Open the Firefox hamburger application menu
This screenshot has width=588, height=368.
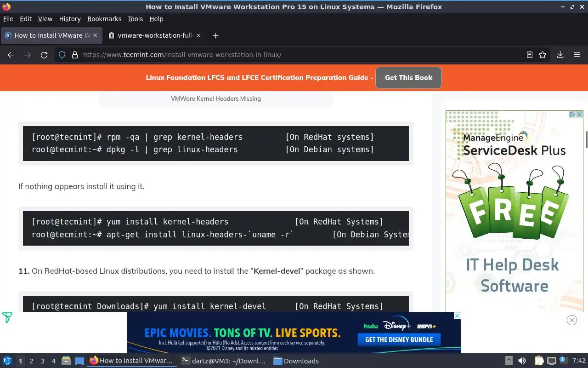[x=577, y=55]
